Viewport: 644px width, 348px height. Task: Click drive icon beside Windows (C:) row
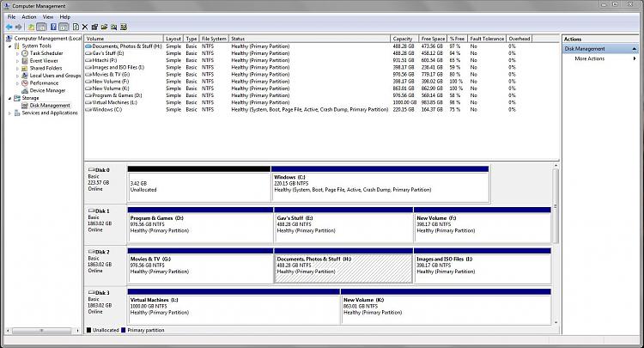tap(88, 110)
